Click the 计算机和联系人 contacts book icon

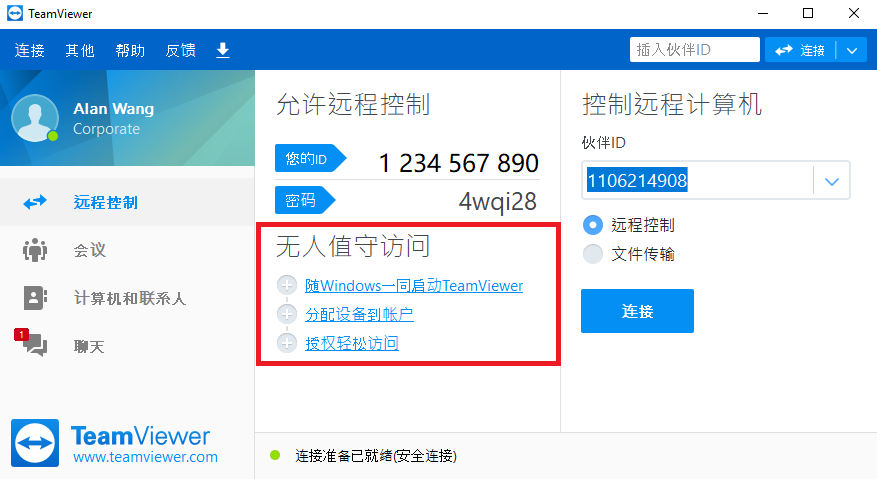(x=35, y=298)
